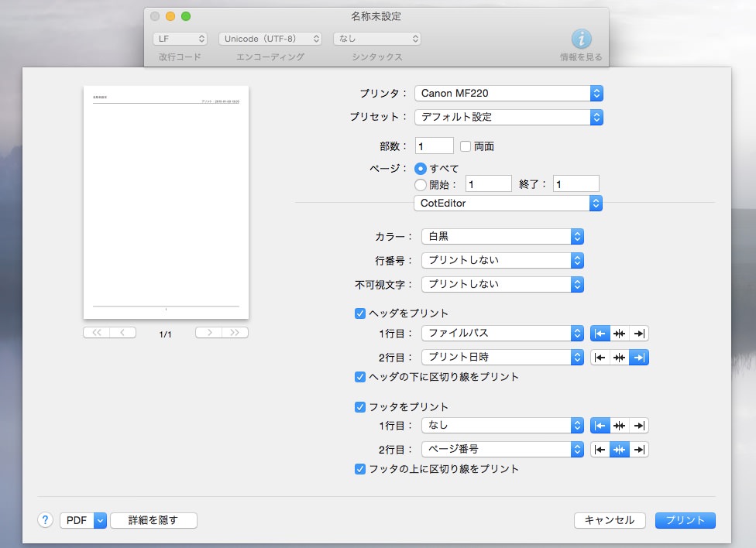
Task: Select the 開始 page range radio button
Action: coord(420,183)
